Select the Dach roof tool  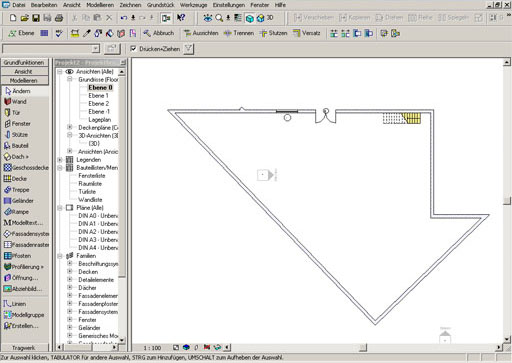[16, 157]
